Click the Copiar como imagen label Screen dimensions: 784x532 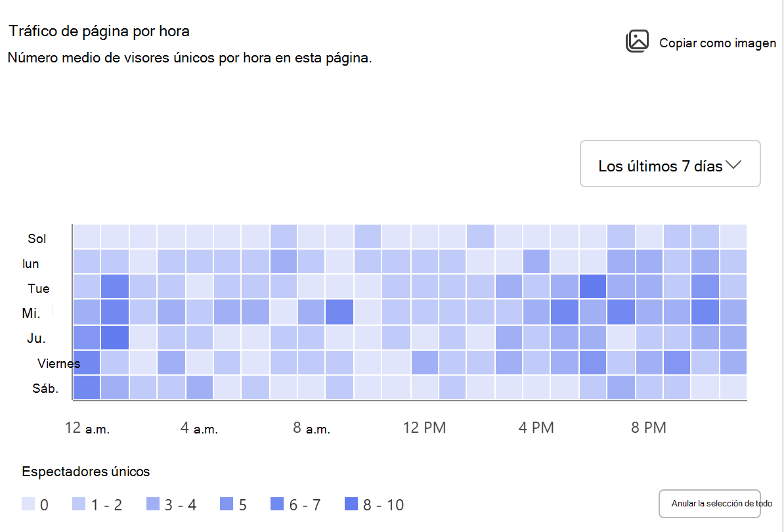pos(718,43)
